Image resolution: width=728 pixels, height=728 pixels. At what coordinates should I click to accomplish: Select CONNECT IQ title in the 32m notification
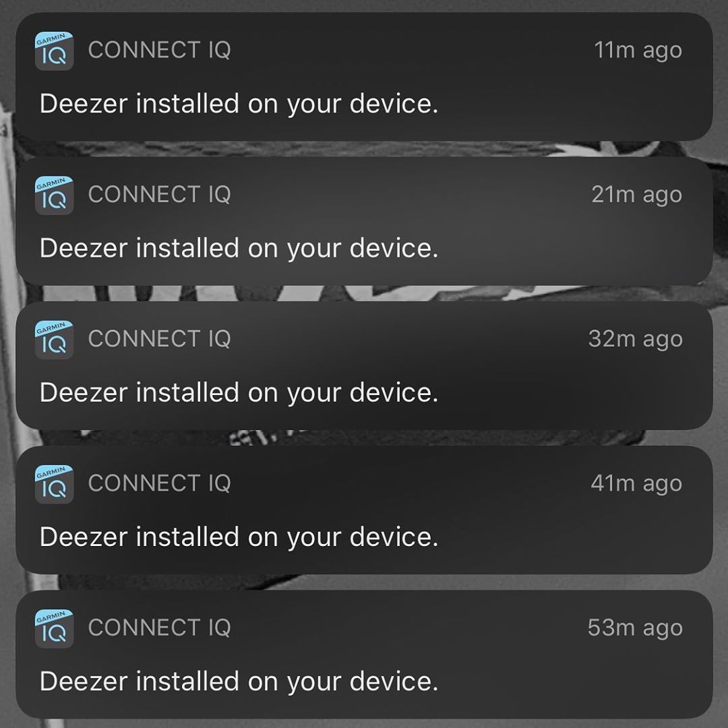tap(159, 339)
